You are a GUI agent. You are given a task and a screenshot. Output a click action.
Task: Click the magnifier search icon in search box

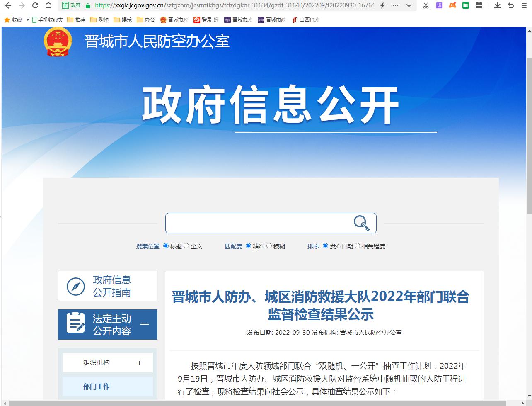[x=361, y=224]
